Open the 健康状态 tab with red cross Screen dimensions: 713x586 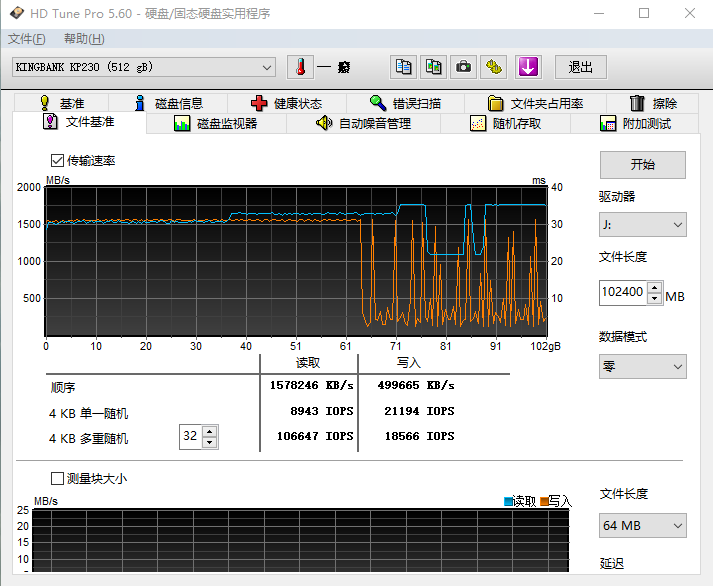285,103
